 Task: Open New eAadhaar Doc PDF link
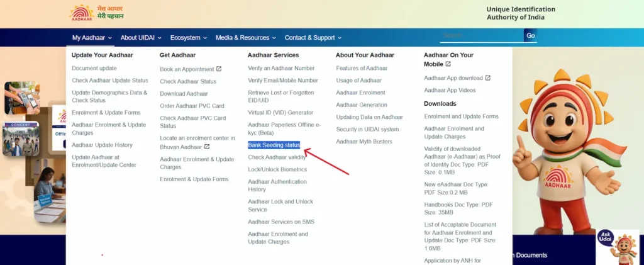[457, 189]
